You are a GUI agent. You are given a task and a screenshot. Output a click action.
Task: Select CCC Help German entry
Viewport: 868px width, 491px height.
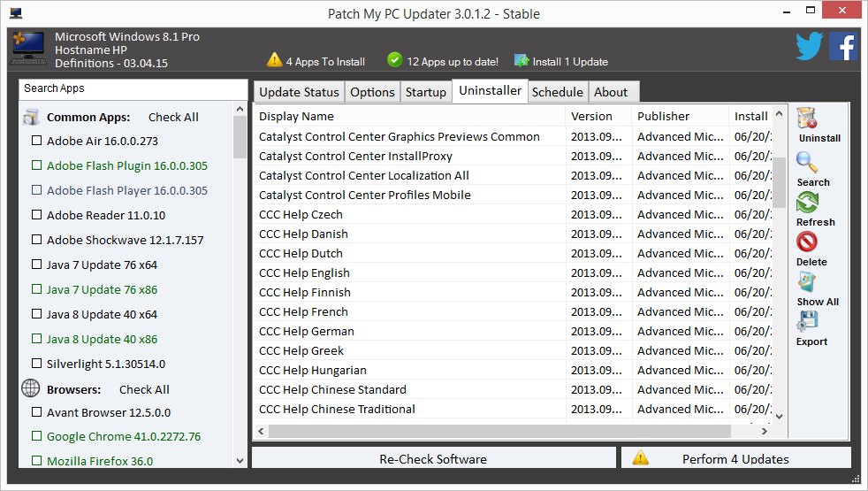(x=514, y=332)
